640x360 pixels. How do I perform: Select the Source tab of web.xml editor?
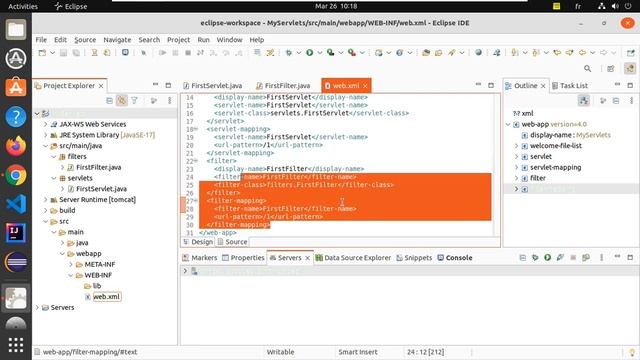coord(232,242)
